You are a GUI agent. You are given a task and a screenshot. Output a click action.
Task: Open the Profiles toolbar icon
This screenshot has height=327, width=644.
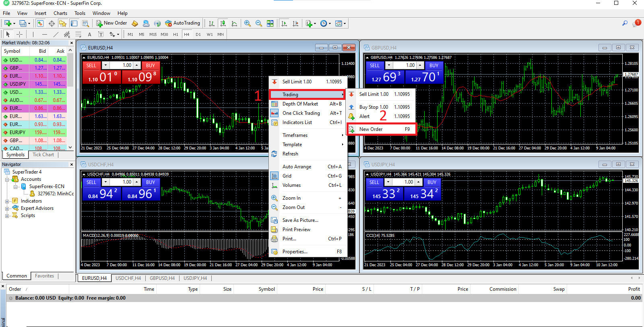(x=23, y=23)
